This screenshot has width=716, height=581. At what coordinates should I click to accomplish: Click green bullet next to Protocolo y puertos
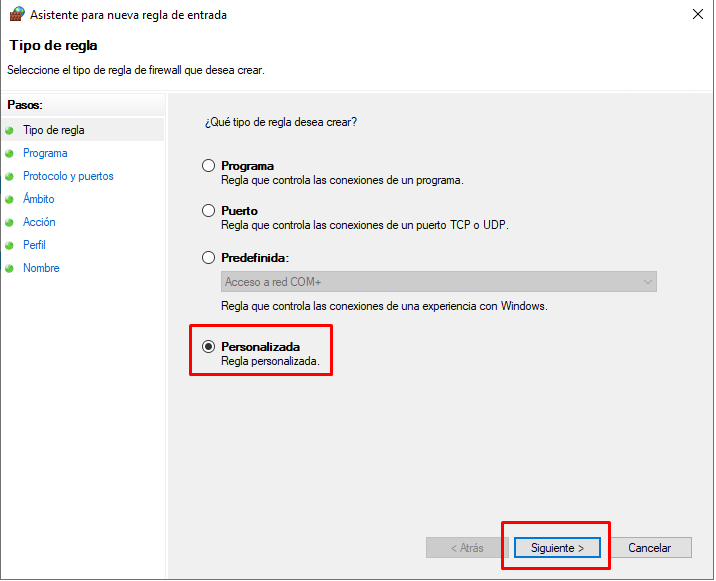tap(9, 176)
